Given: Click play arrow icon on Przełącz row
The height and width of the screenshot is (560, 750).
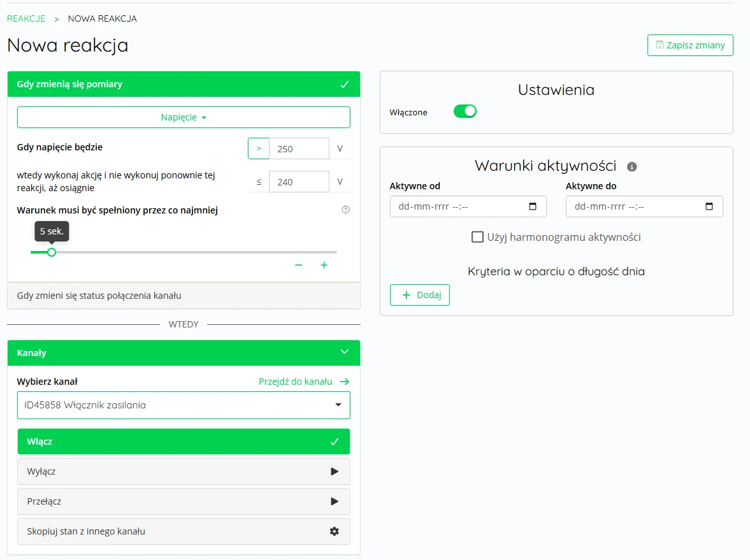Looking at the screenshot, I should tap(334, 501).
